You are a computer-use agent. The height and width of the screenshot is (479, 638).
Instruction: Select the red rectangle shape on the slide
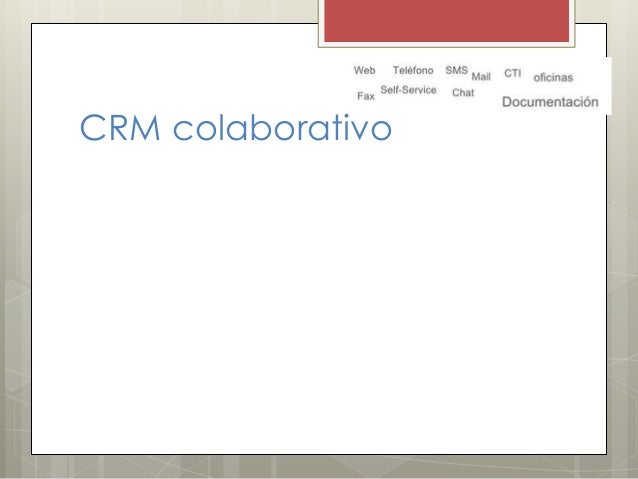click(446, 20)
